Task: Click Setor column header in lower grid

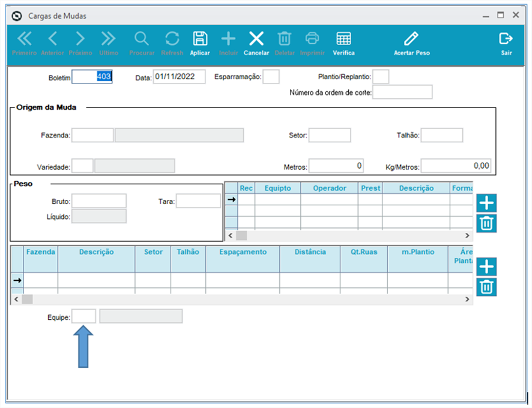Action: 153,259
